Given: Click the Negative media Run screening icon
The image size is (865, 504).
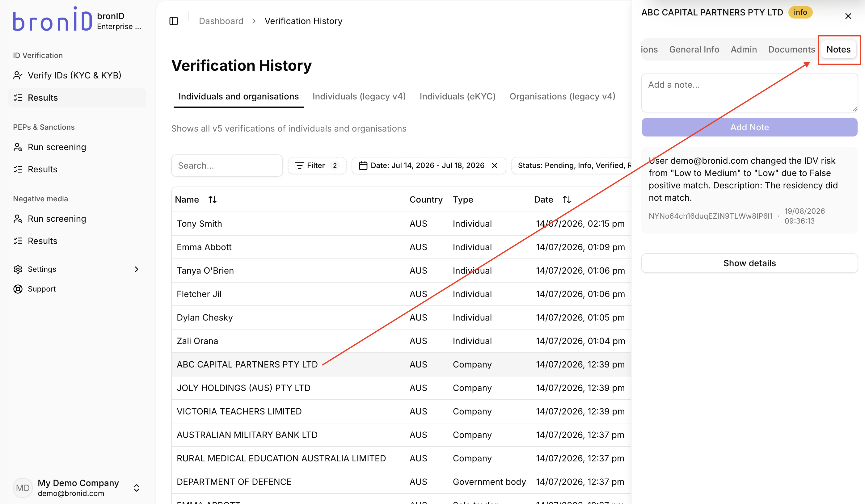Looking at the screenshot, I should pos(18,219).
